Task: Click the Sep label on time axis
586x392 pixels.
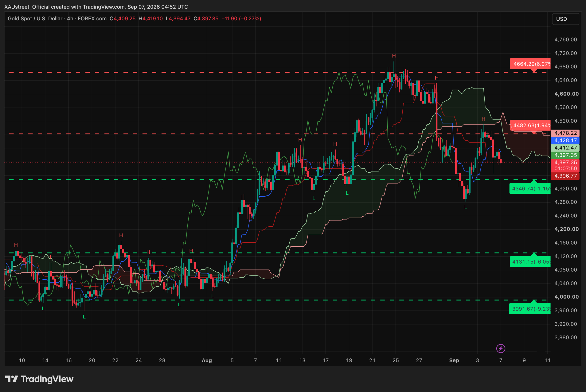Action: [x=454, y=360]
